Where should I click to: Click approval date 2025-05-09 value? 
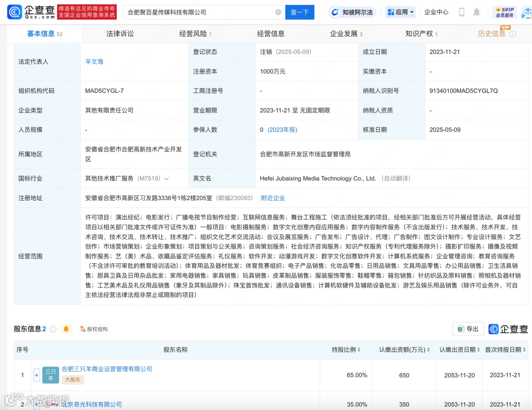click(445, 130)
